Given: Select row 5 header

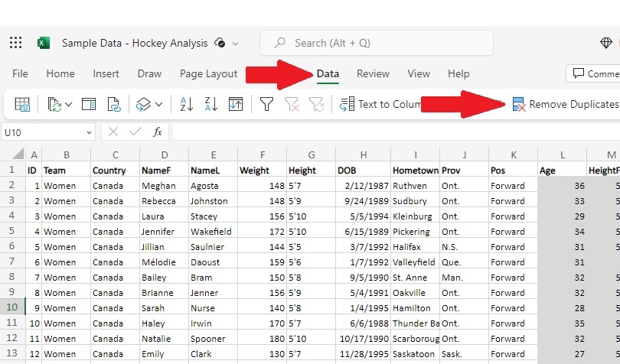Looking at the screenshot, I should tap(11, 230).
